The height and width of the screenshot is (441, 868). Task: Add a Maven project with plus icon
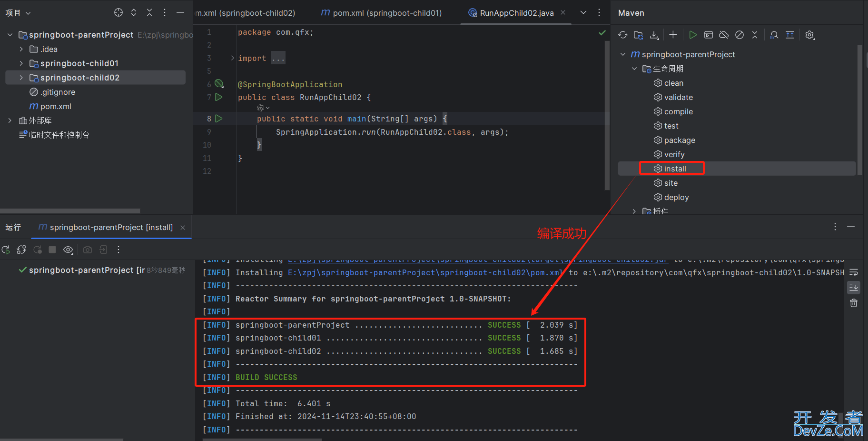click(673, 35)
